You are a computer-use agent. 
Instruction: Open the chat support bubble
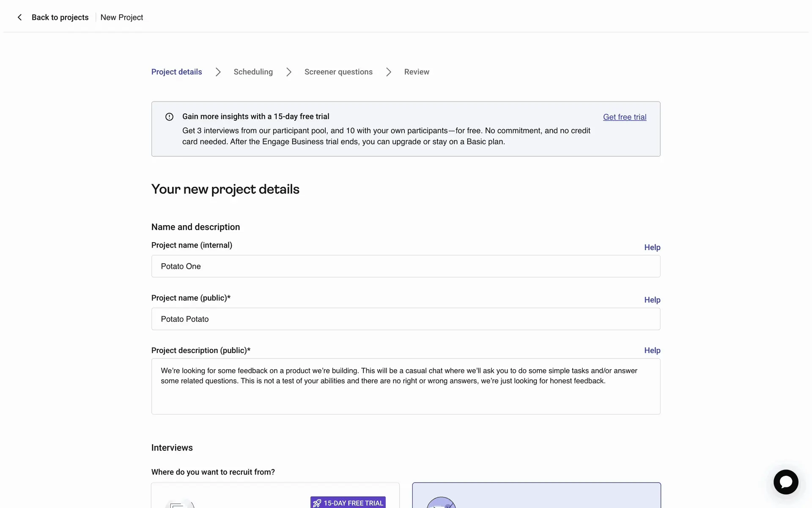coord(786,482)
